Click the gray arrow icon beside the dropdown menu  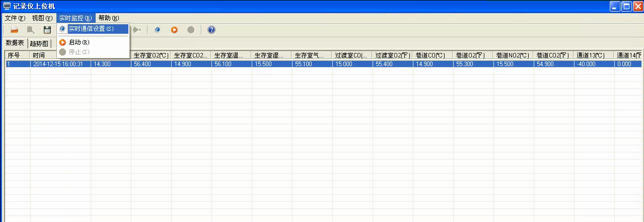pyautogui.click(x=136, y=30)
